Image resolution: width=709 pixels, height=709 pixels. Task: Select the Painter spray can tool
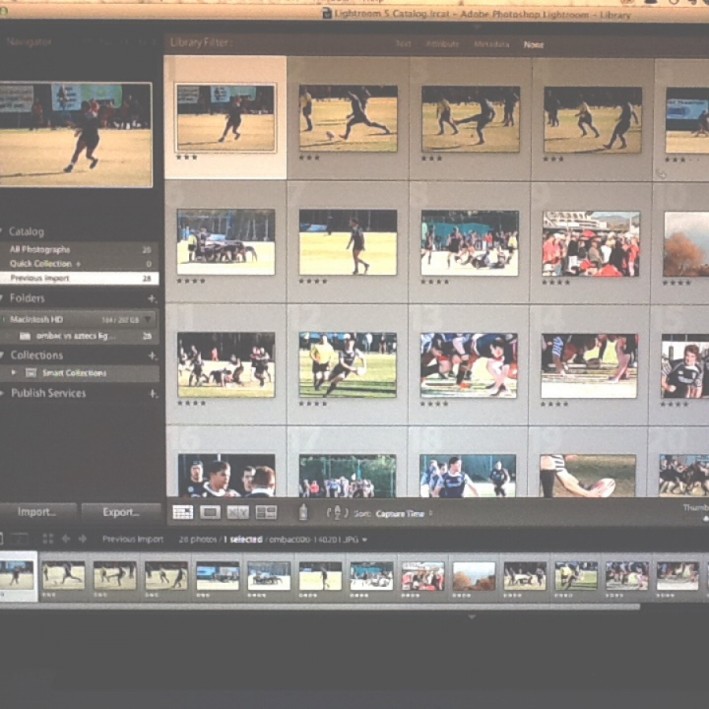point(303,512)
